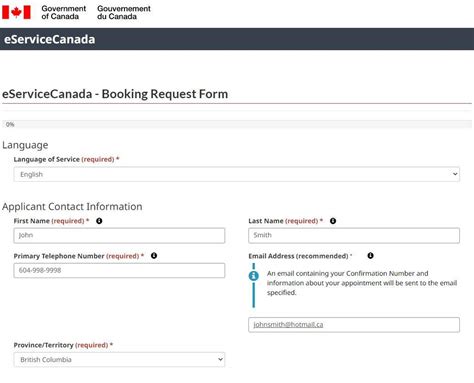Expand the Province/Territory dropdown
474x383 pixels.
[x=119, y=360]
